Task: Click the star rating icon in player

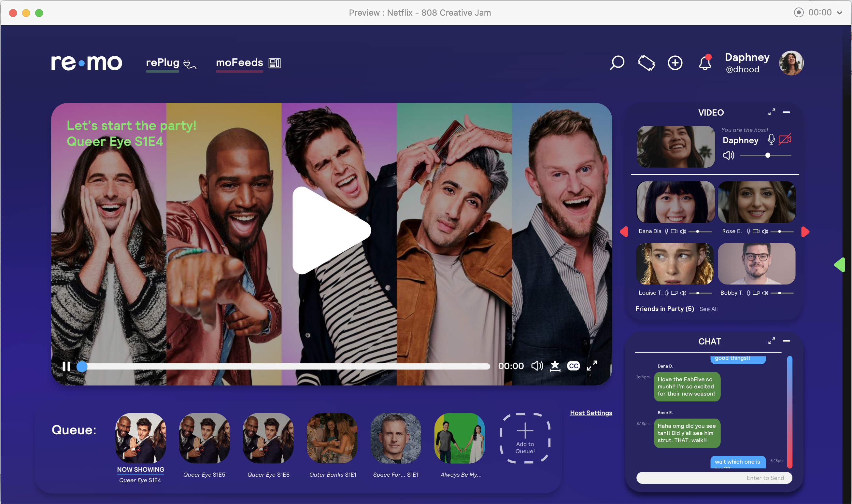Action: 555,366
